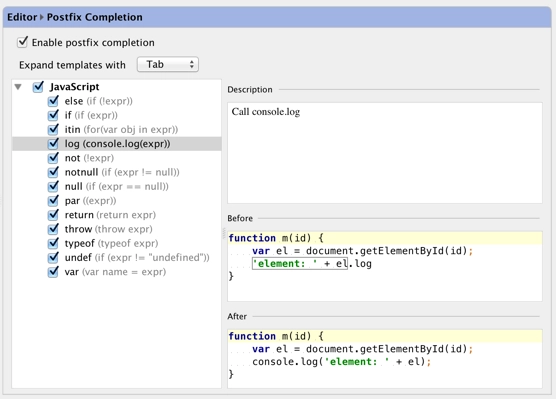
Task: Select the undef template row
Action: (x=117, y=257)
